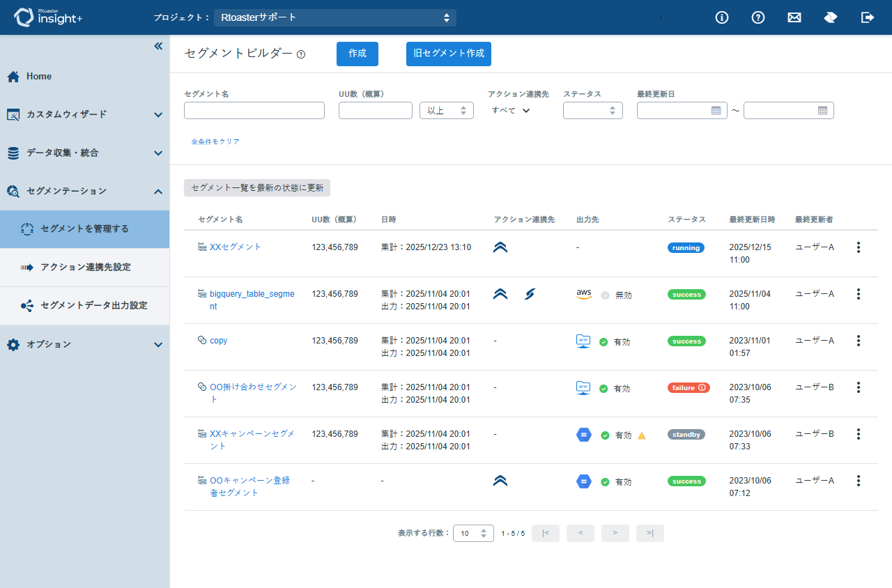
Task: Open the OOキャンペーン登録者セグメント link
Action: coord(250,487)
